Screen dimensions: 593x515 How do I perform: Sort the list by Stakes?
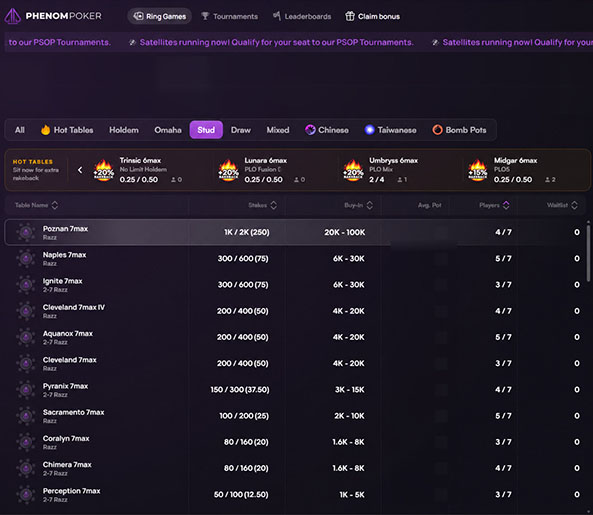point(262,205)
